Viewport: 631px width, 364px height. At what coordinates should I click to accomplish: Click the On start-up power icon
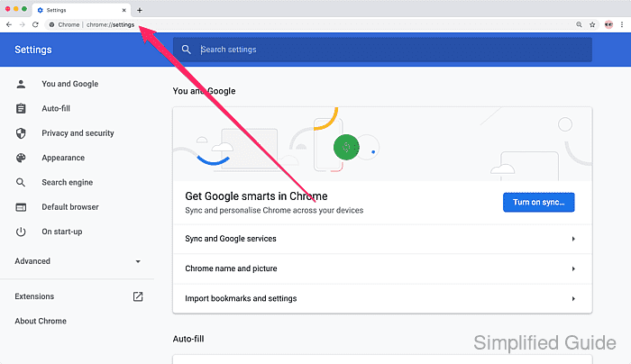point(21,232)
